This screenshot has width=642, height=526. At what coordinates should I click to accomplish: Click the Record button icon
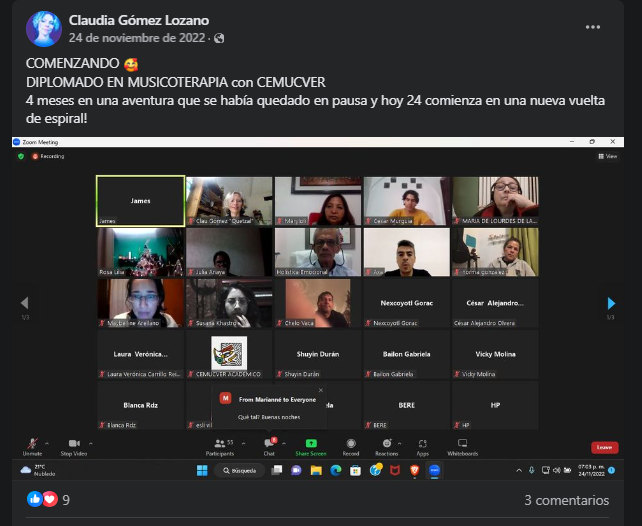351,443
